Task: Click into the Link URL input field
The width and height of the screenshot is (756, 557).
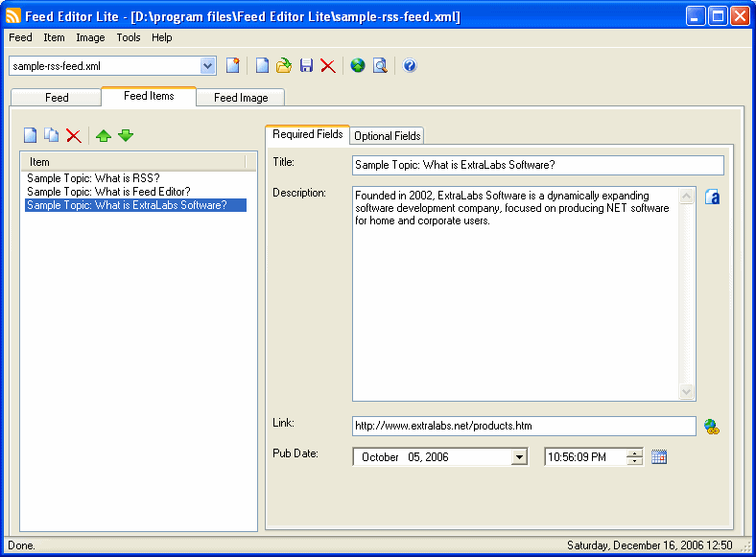Action: [x=524, y=426]
